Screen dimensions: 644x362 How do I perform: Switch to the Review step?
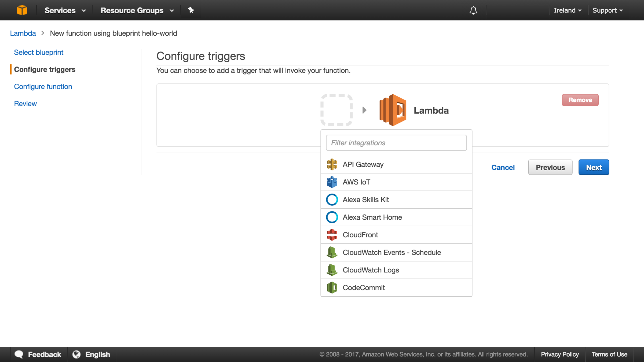pos(25,104)
